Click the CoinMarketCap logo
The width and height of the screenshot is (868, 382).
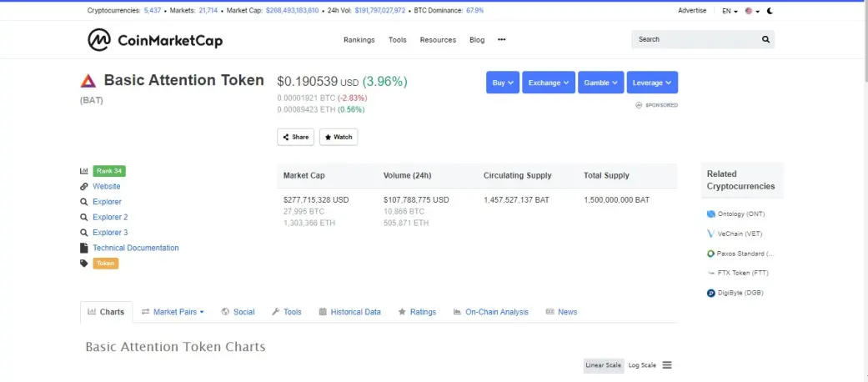[x=155, y=40]
